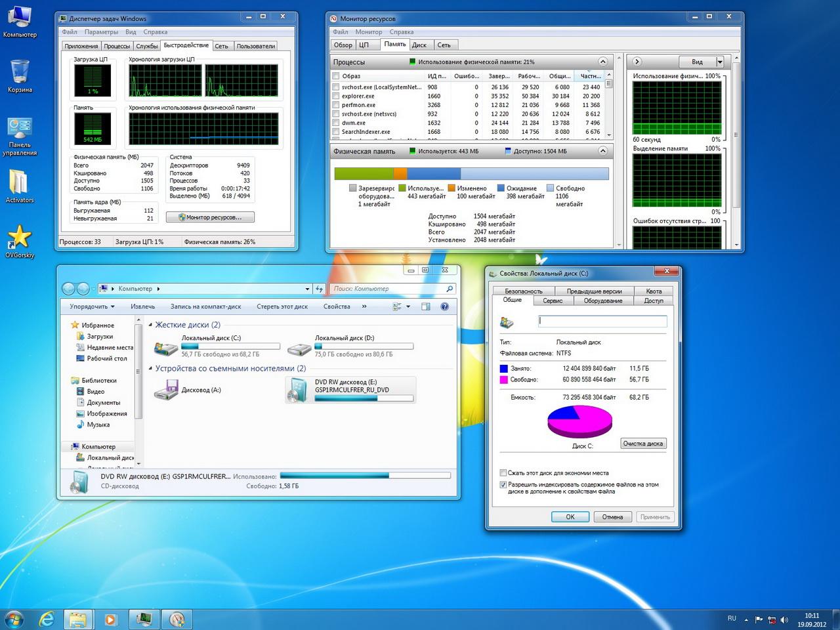Check the dwm.exe process box
This screenshot has width=840, height=630.
336,123
